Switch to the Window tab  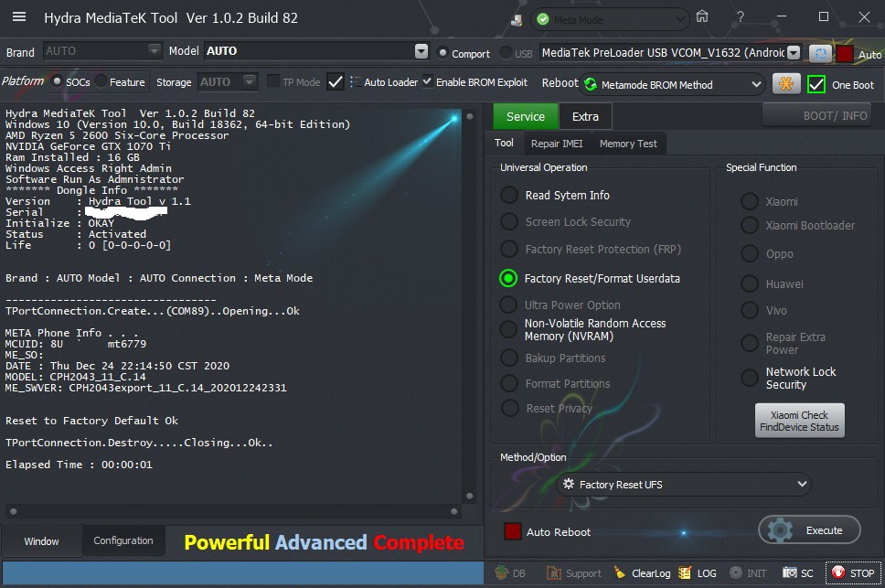(x=41, y=541)
